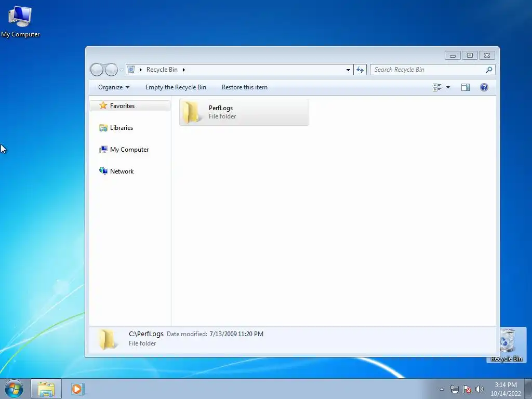Close the Recycle Bin window
Screen dimensions: 532x399
(x=487, y=55)
